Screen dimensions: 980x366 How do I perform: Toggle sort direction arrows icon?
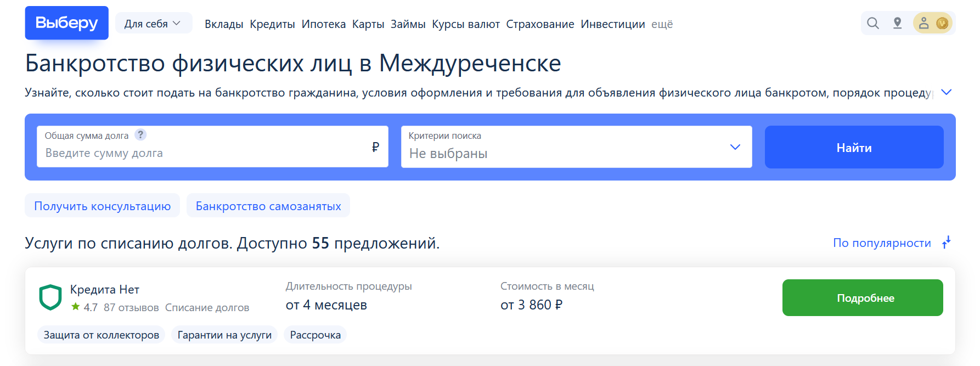point(947,243)
